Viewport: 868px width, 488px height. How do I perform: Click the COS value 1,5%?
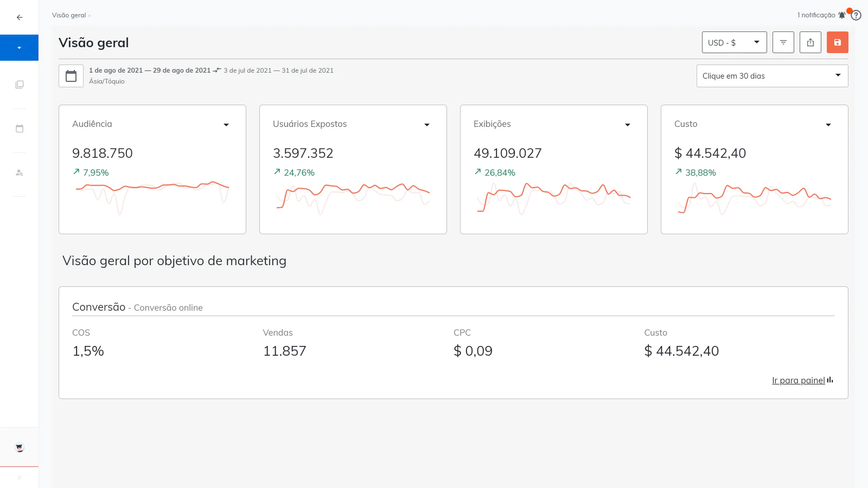(x=88, y=351)
